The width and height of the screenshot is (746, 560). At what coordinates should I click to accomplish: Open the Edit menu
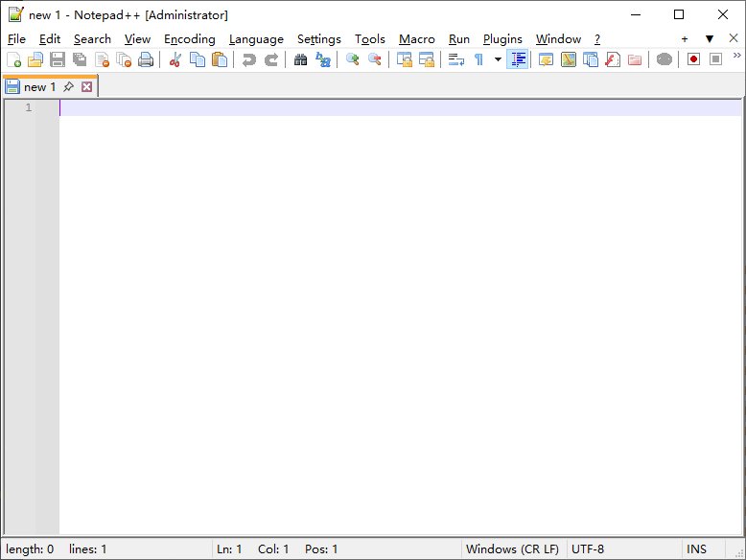50,39
